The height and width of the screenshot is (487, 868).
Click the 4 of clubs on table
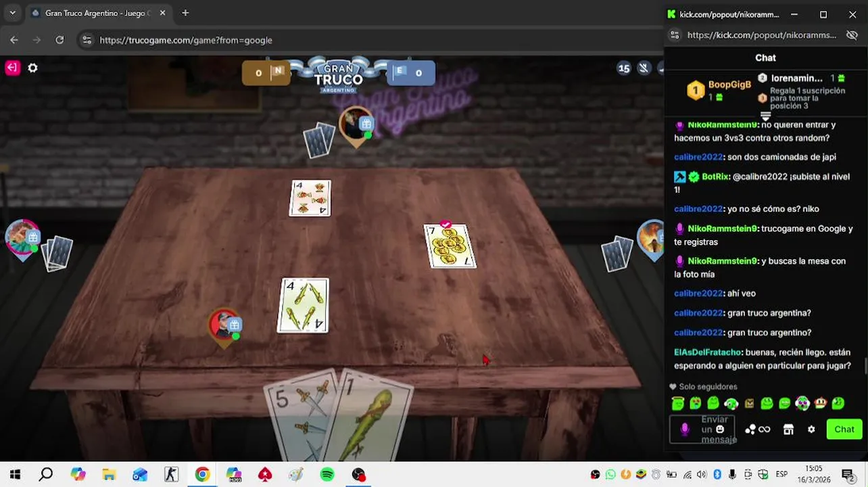303,306
